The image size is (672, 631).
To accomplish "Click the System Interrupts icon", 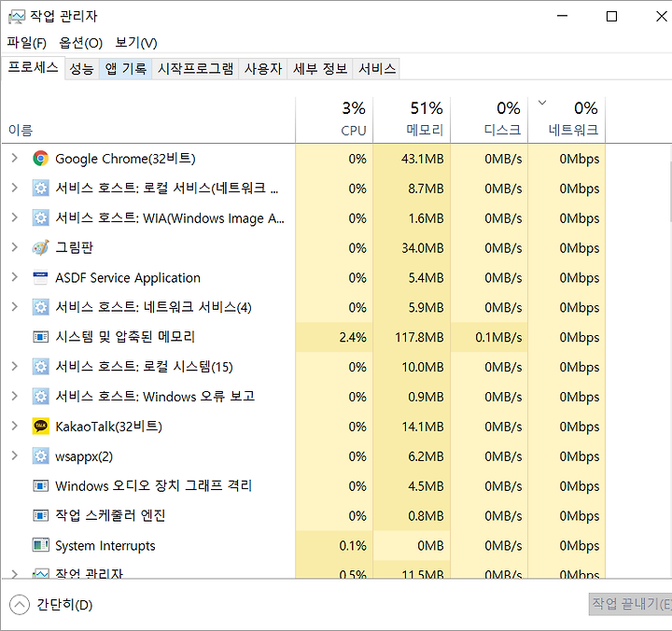I will coord(41,545).
